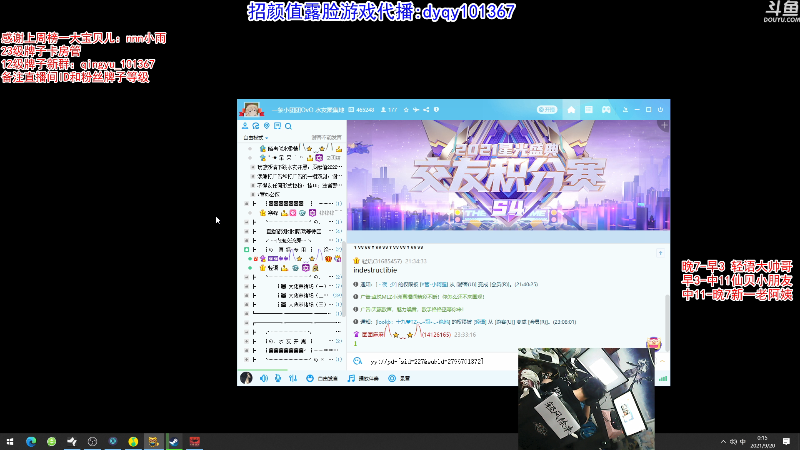This screenshot has width=800, height=450.
Task: Open the Windows Start menu
Action: coord(10,441)
